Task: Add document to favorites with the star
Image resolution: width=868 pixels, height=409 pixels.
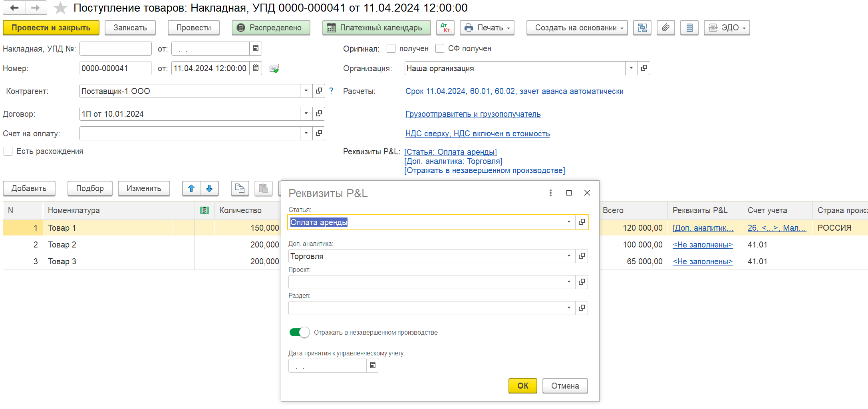Action: pyautogui.click(x=60, y=8)
